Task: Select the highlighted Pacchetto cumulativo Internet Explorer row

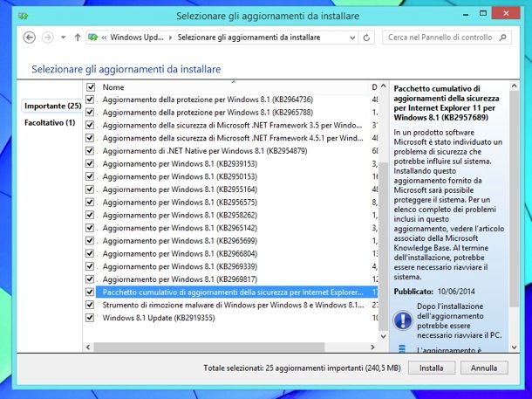Action: tap(237, 292)
